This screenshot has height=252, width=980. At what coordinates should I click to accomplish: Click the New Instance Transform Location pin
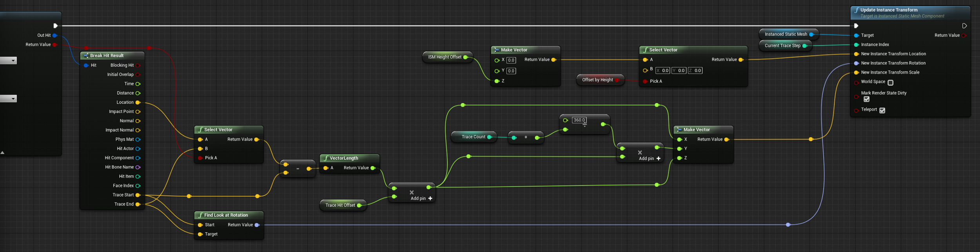coord(857,54)
